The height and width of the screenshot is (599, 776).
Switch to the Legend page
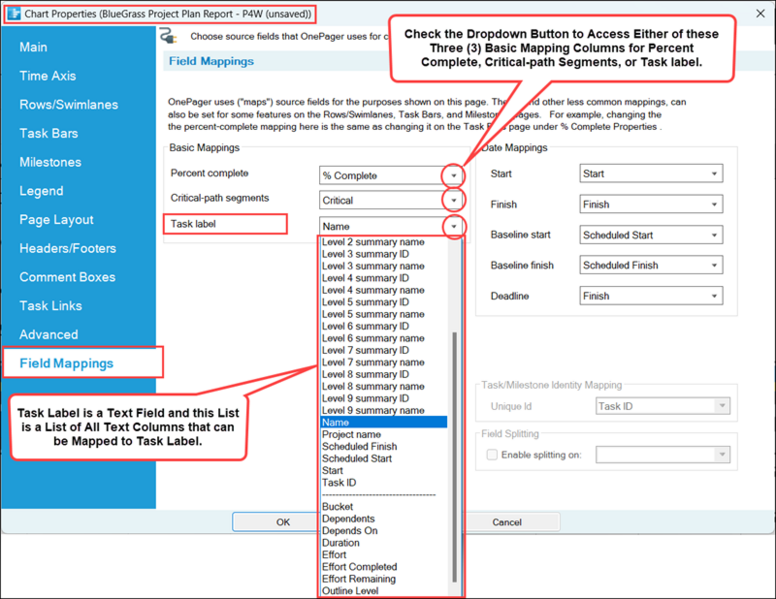coord(41,191)
